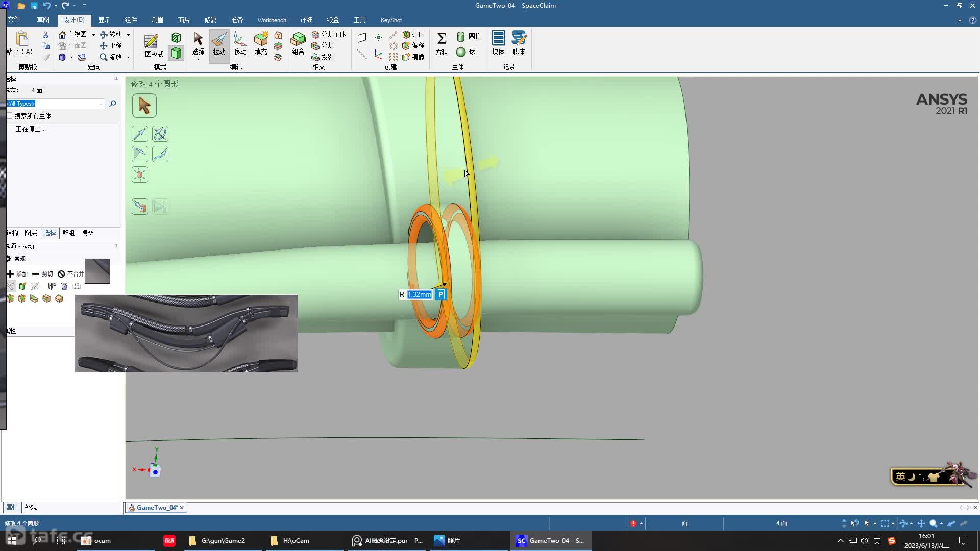Select the Spin (转动) orient tool
Image resolution: width=980 pixels, height=551 pixels.
(x=111, y=34)
